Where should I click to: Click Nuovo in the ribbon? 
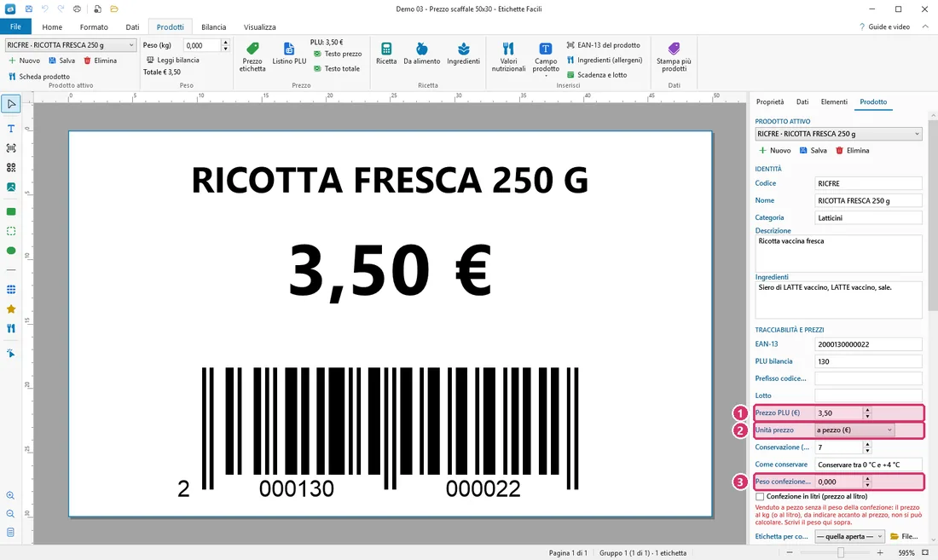24,61
